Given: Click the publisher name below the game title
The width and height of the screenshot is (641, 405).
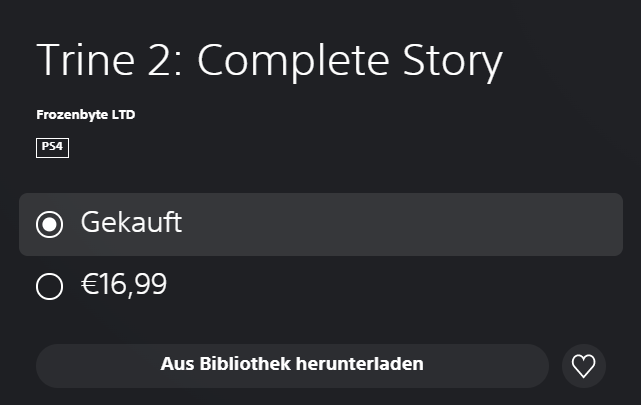Looking at the screenshot, I should [x=86, y=115].
